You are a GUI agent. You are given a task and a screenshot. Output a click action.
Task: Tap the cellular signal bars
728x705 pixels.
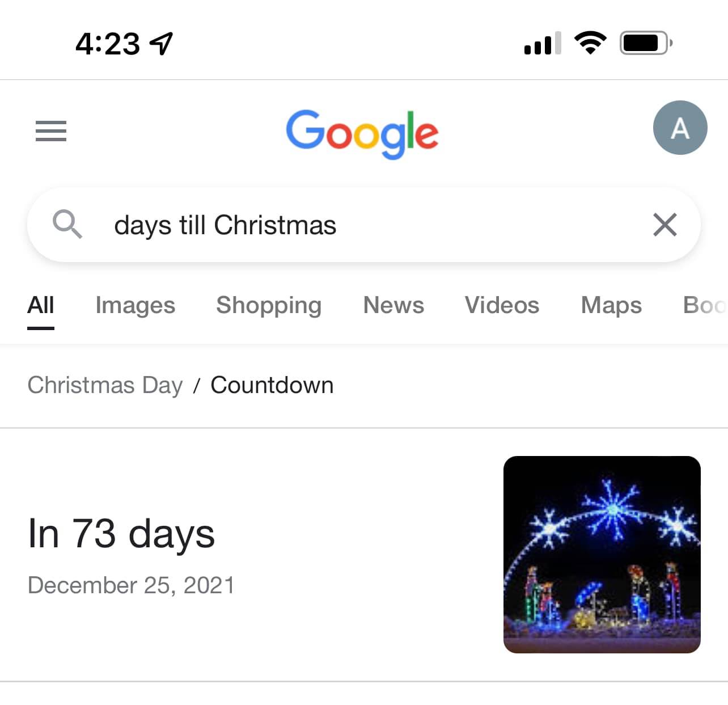click(542, 44)
